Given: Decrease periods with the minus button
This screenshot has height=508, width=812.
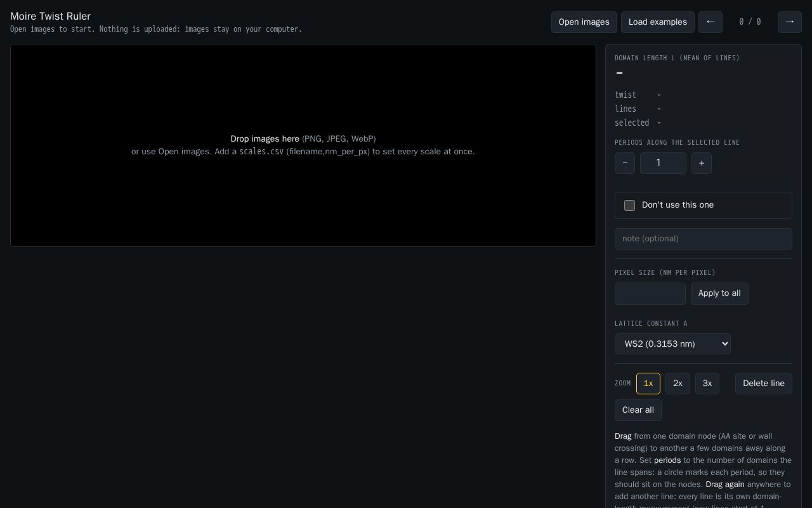Looking at the screenshot, I should pyautogui.click(x=625, y=163).
